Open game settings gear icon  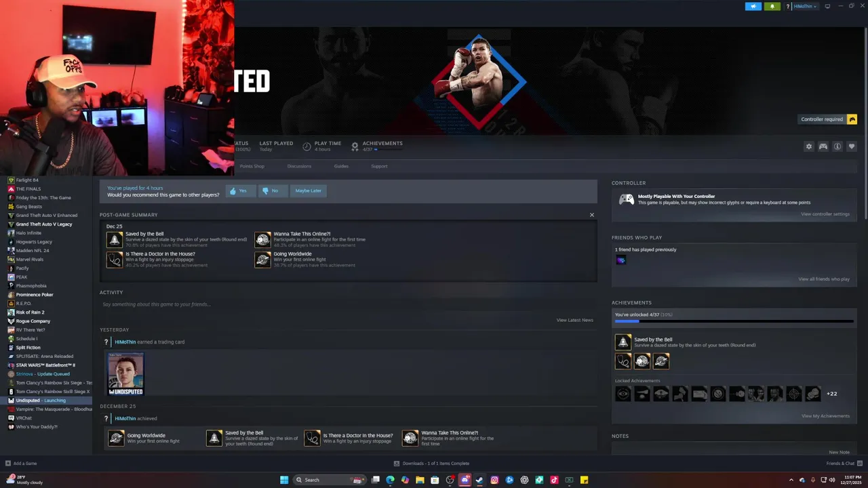point(808,146)
